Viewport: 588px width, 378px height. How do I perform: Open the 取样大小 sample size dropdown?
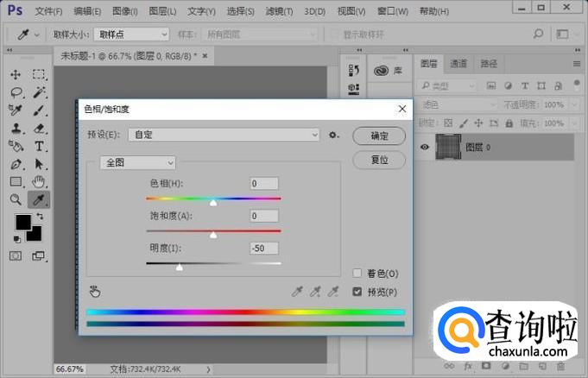(x=131, y=34)
